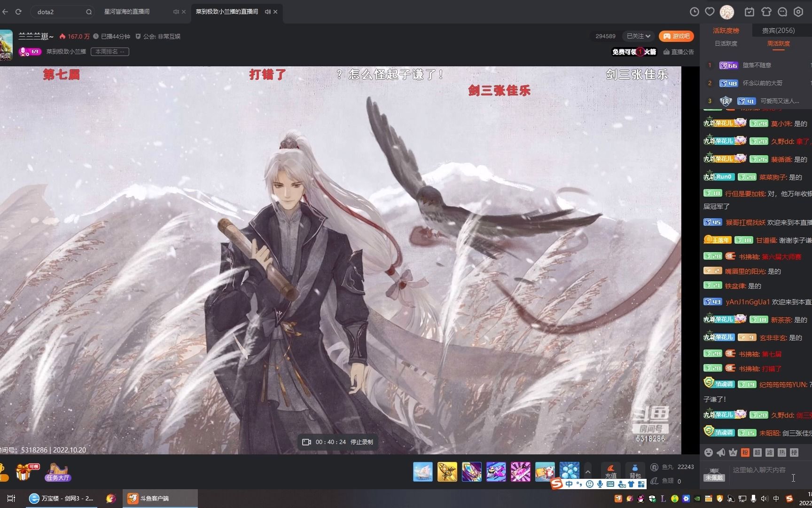Toggle the 超 chat option
Screen dimensions: 812x508
(757, 452)
